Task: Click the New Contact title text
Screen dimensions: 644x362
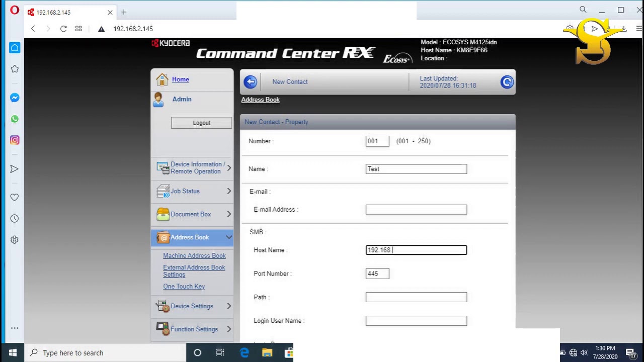Action: pyautogui.click(x=290, y=82)
